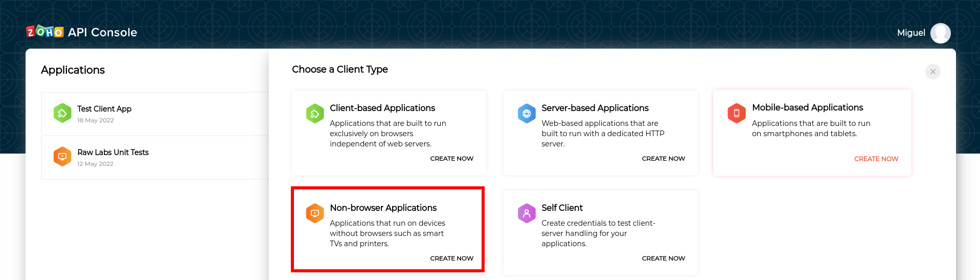Click the Applications heading
This screenshot has height=280, width=980.
point(73,70)
